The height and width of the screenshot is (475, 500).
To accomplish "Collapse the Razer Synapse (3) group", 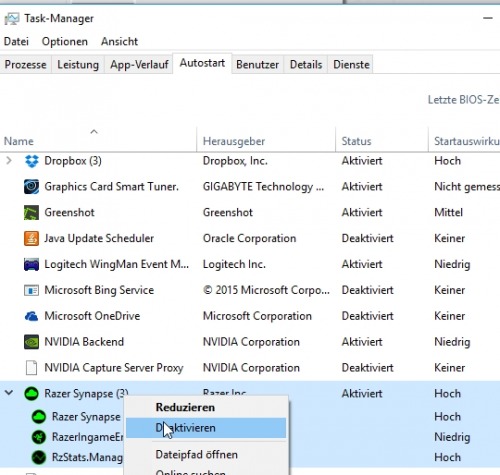I will (x=9, y=393).
